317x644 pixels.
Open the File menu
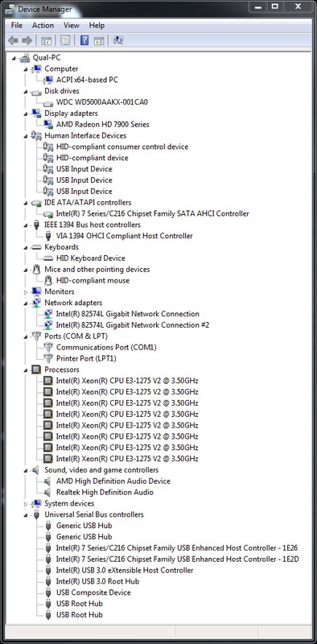coord(16,26)
